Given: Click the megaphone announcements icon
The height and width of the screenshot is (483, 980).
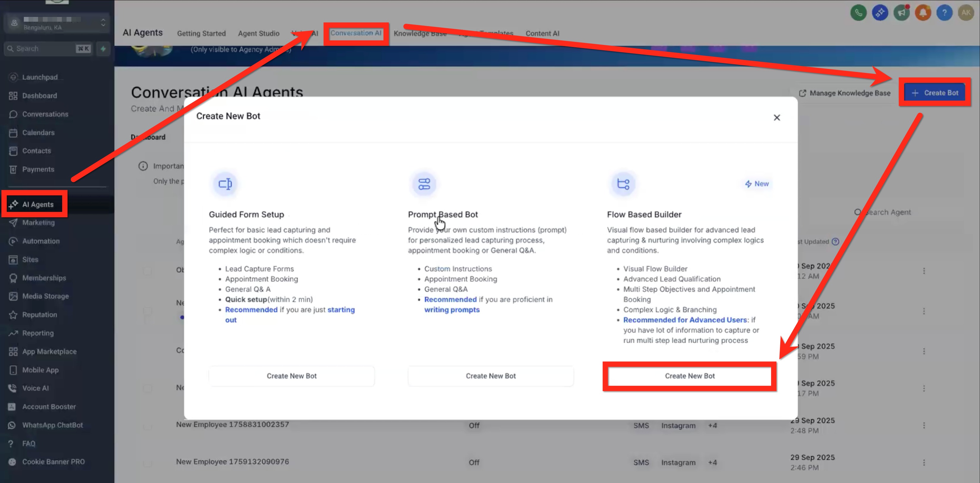Looking at the screenshot, I should tap(901, 13).
